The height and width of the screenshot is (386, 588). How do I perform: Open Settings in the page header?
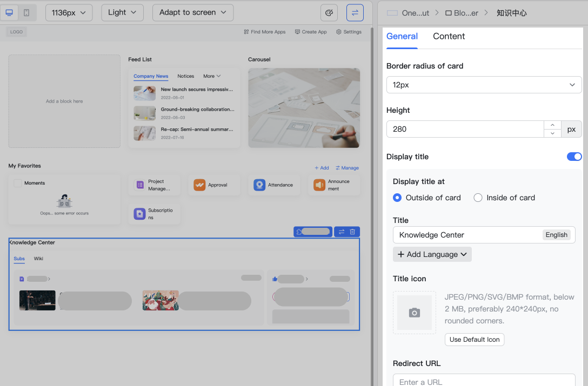(x=349, y=32)
